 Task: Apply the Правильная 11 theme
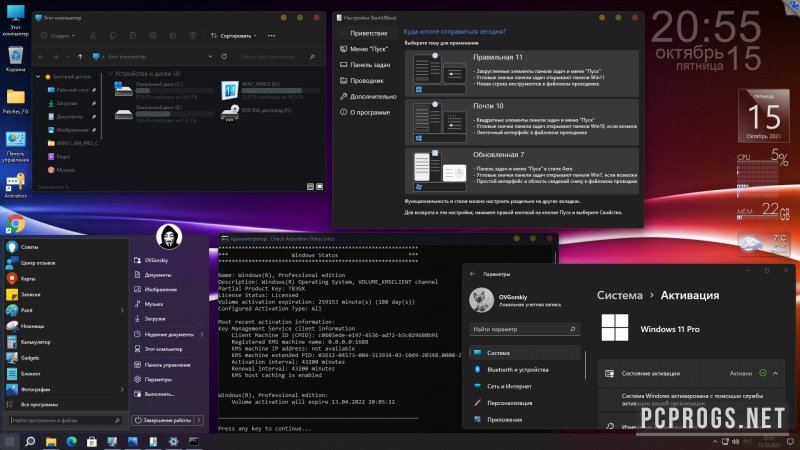coord(521,73)
